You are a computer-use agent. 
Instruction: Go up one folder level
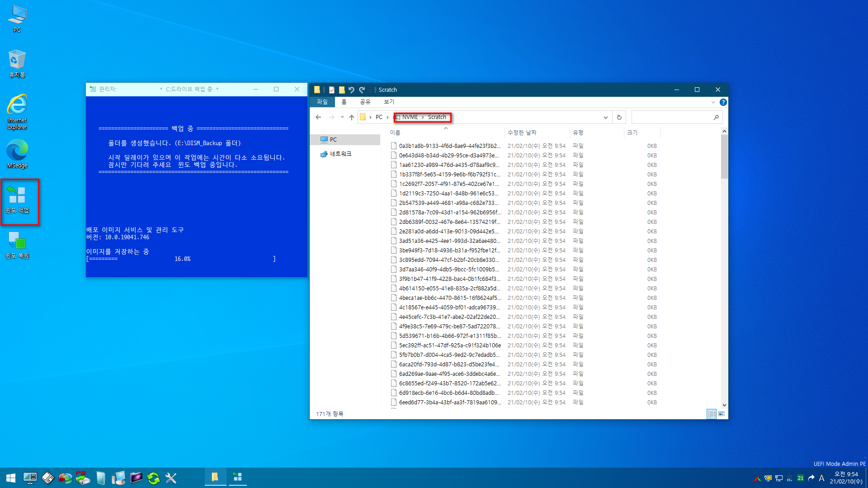[x=352, y=117]
